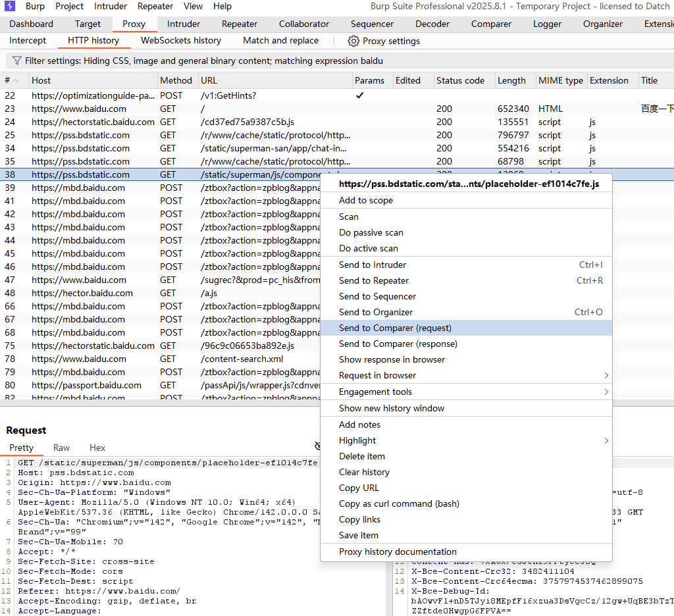Choose Copy URL
Image resolution: width=674 pixels, height=616 pixels.
click(467, 488)
